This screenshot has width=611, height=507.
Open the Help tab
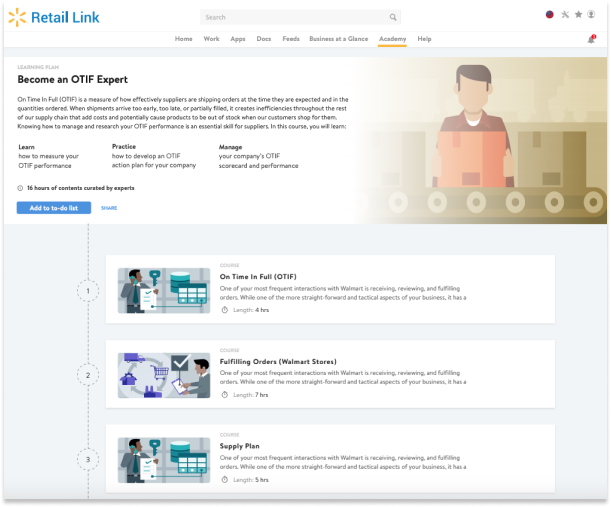pyautogui.click(x=424, y=39)
